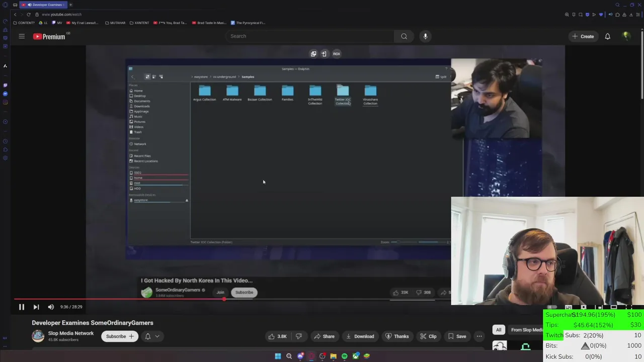
Task: Open Xbox app from taskbar
Action: [x=356, y=356]
